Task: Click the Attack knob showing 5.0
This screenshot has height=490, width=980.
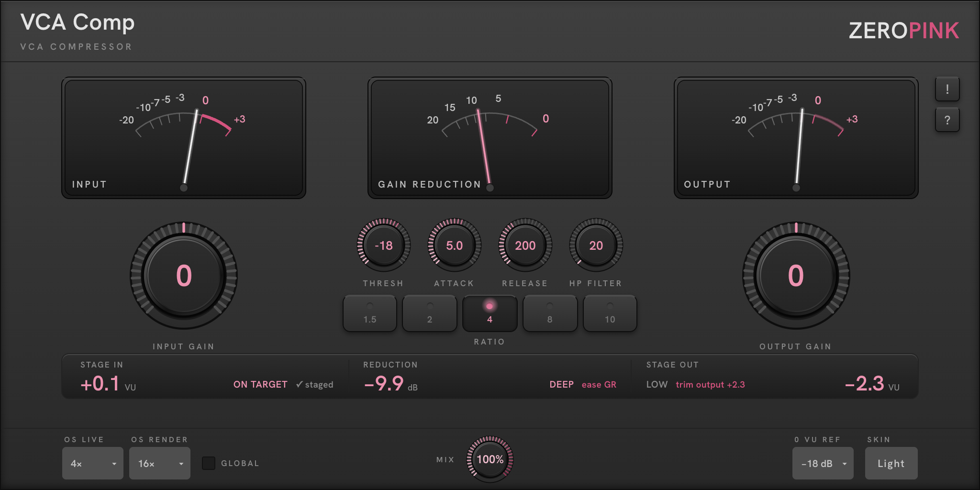Action: (455, 245)
